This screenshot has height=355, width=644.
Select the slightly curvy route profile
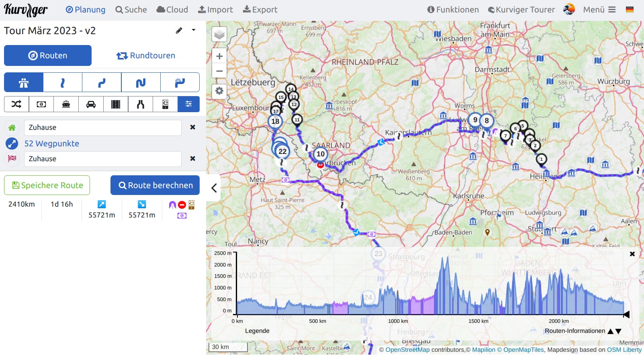[x=63, y=83]
